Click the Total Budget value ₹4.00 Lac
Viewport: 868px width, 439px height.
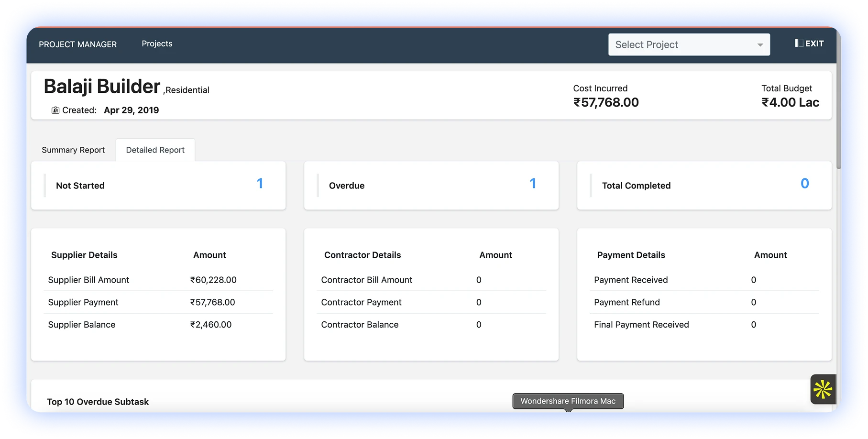click(791, 102)
